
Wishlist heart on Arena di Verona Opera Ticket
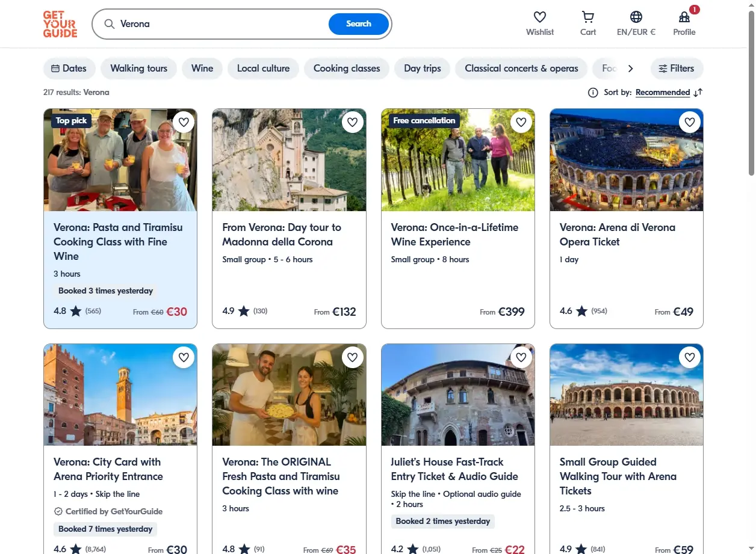pos(690,122)
